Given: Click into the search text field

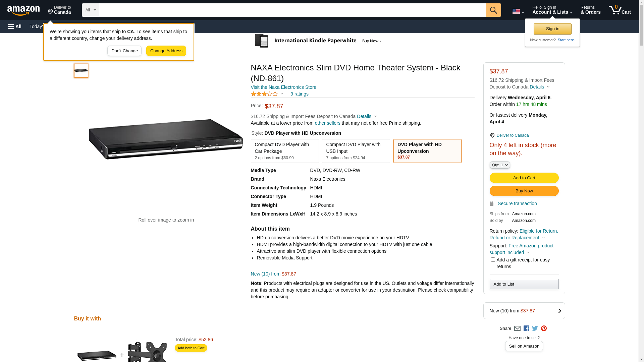Looking at the screenshot, I should 292,10.
